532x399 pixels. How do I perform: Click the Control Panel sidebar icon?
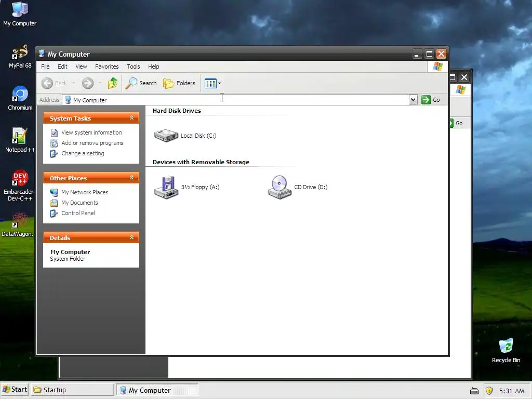[x=54, y=214]
